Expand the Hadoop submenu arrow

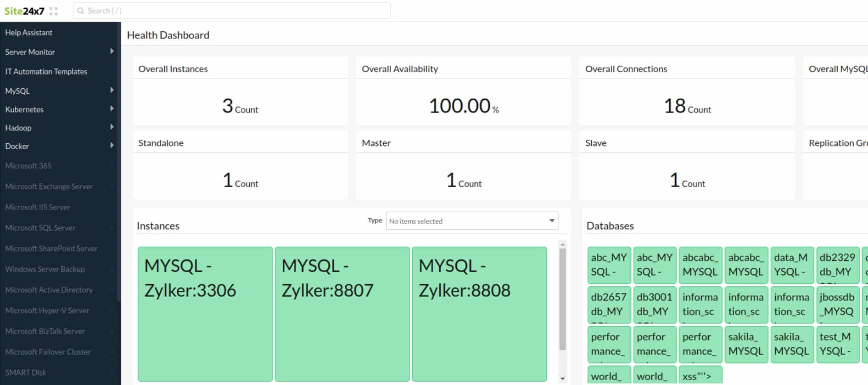coord(112,127)
